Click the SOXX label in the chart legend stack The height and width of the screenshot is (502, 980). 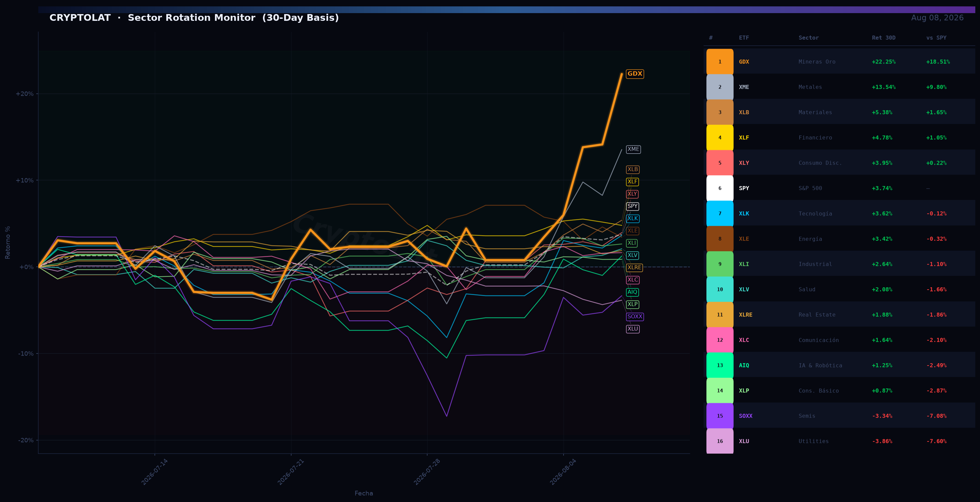635,316
